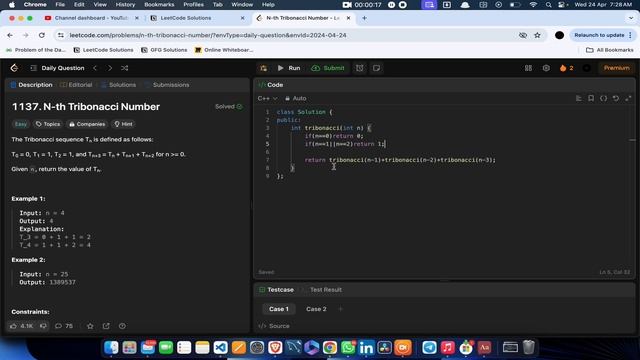This screenshot has width=640, height=360.
Task: Open All Bookmarks folder
Action: (x=610, y=50)
